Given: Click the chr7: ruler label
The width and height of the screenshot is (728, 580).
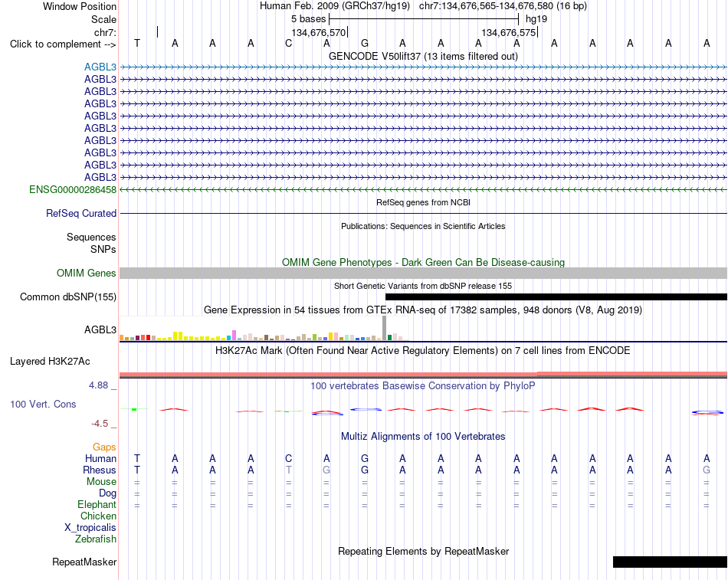Looking at the screenshot, I should pos(105,32).
